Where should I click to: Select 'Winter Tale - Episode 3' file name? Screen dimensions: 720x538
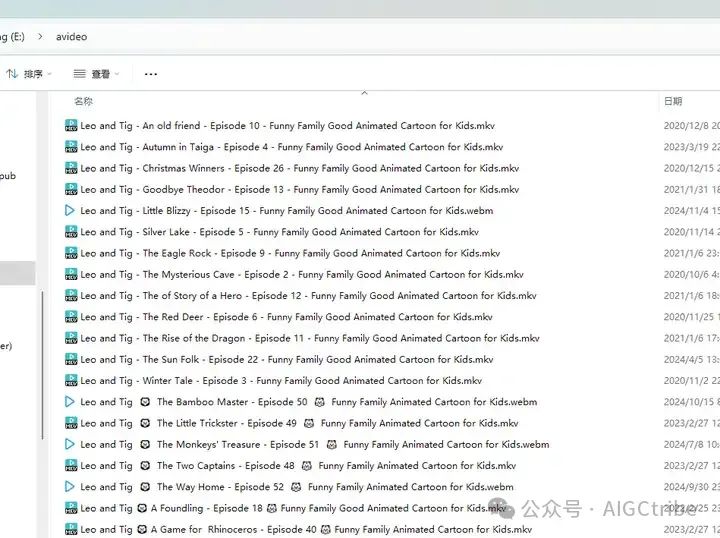(x=281, y=381)
